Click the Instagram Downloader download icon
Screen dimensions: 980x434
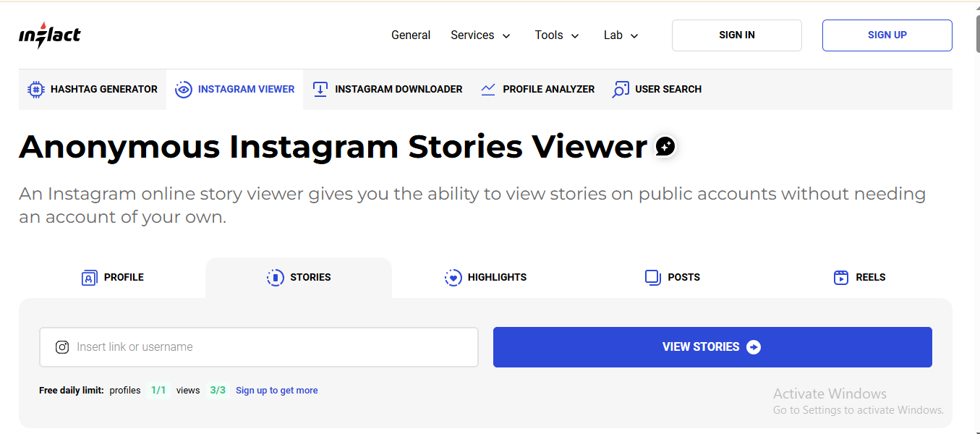(x=320, y=90)
